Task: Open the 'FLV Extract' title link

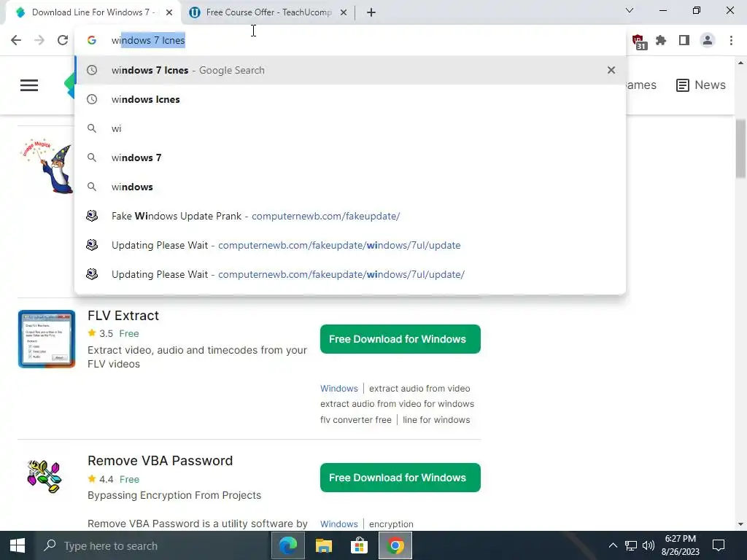Action: [x=123, y=315]
